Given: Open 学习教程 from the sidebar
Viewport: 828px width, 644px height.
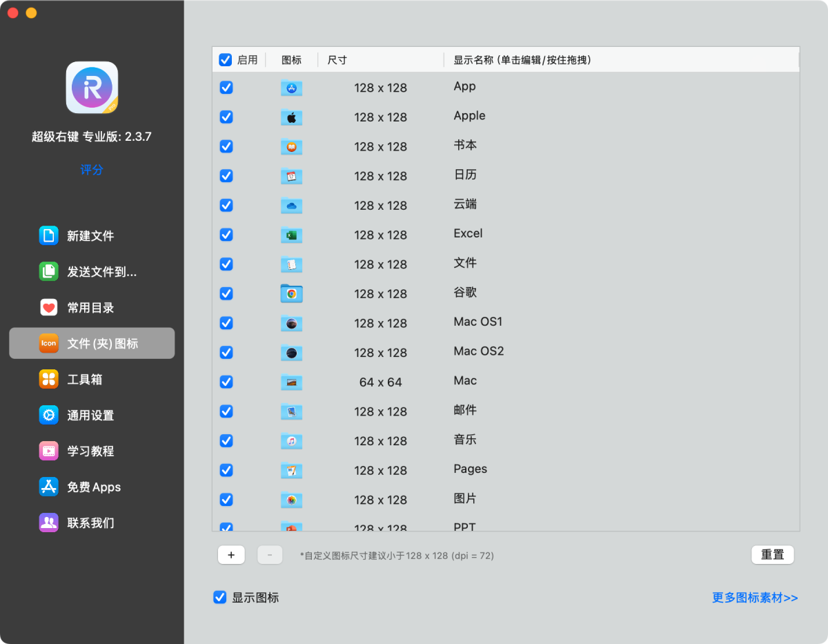Looking at the screenshot, I should point(92,451).
